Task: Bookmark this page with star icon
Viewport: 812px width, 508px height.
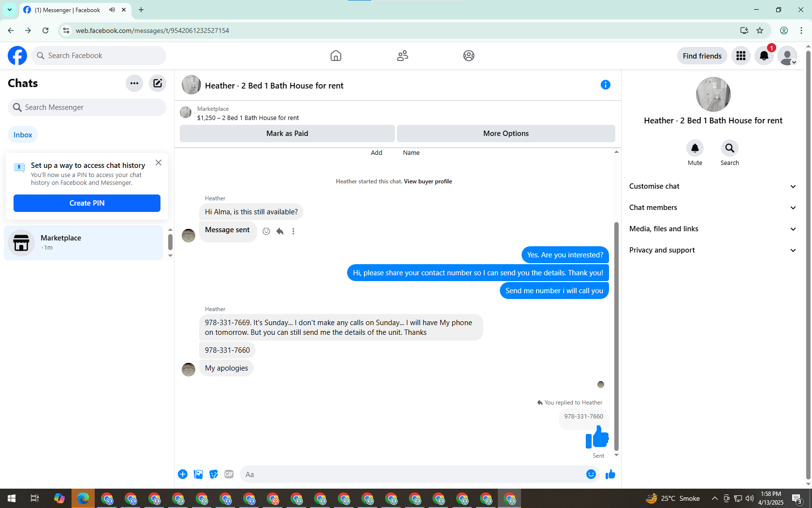Action: (760, 30)
